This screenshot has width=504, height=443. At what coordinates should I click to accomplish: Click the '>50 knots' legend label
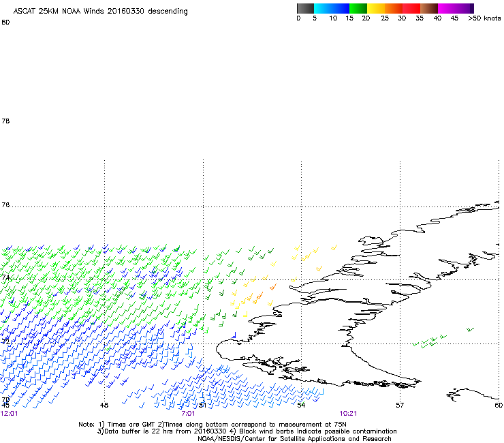click(x=484, y=18)
